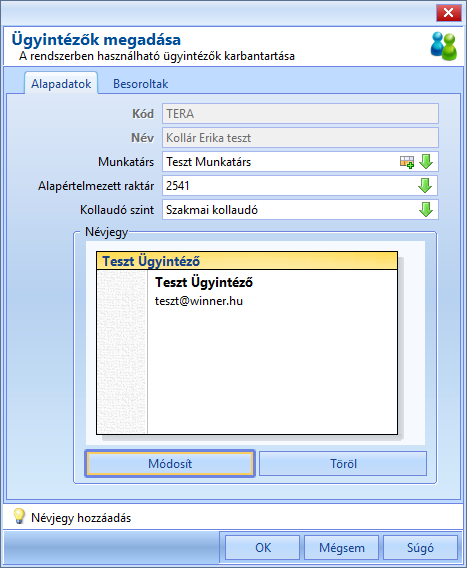Switch to the Besoroltak tab
This screenshot has height=568, width=467.
(x=140, y=84)
